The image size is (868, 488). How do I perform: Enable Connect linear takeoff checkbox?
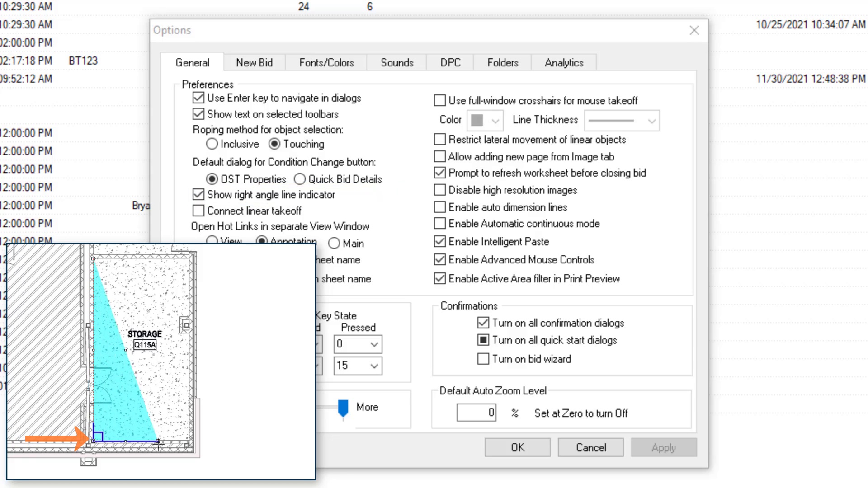tap(198, 211)
